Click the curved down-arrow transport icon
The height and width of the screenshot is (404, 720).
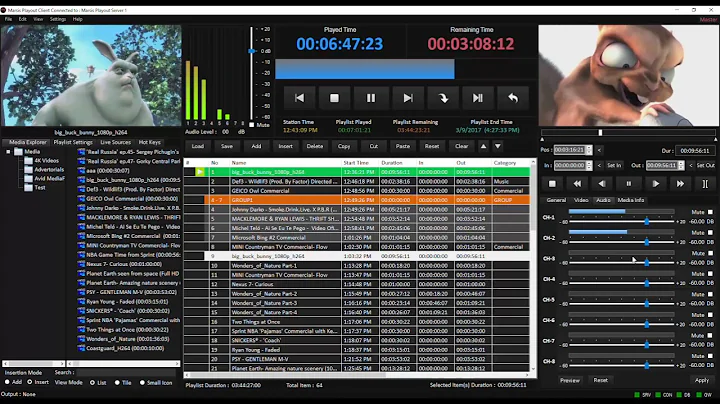[443, 98]
